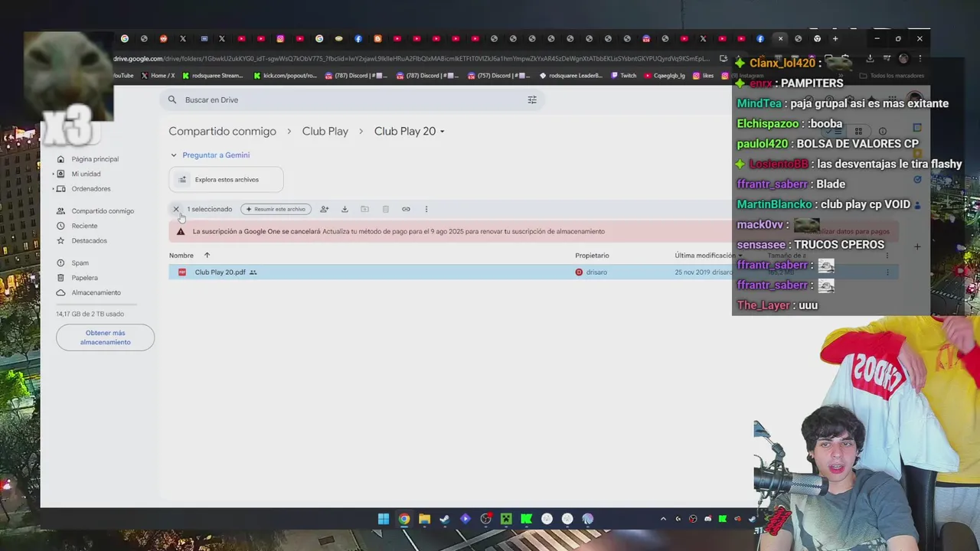
Task: Click Propietario column header
Action: click(592, 256)
